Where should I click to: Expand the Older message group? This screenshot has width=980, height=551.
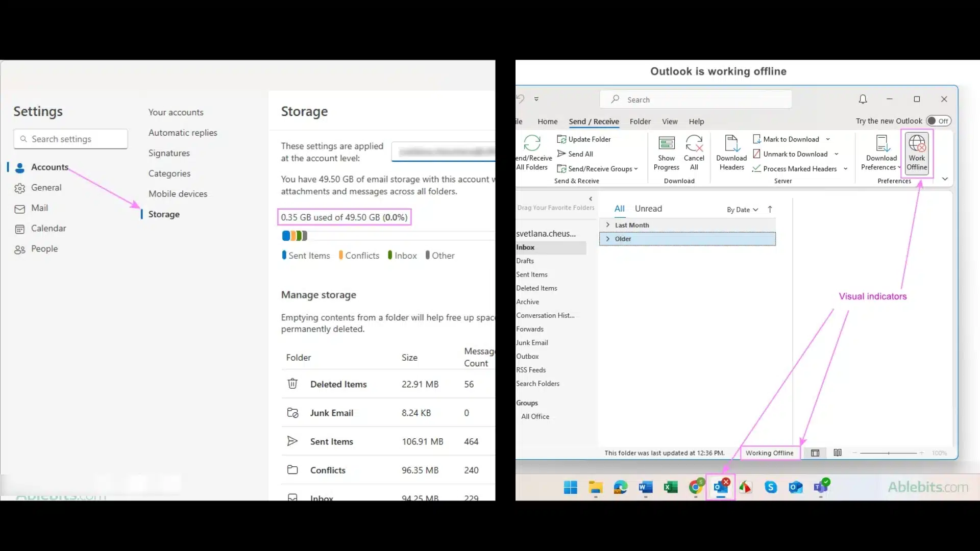pyautogui.click(x=607, y=239)
